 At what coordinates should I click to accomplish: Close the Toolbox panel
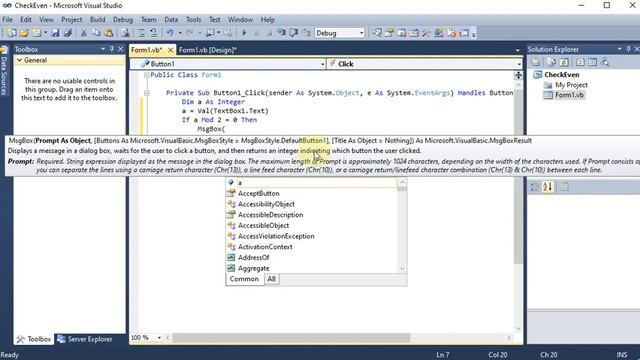tap(120, 49)
